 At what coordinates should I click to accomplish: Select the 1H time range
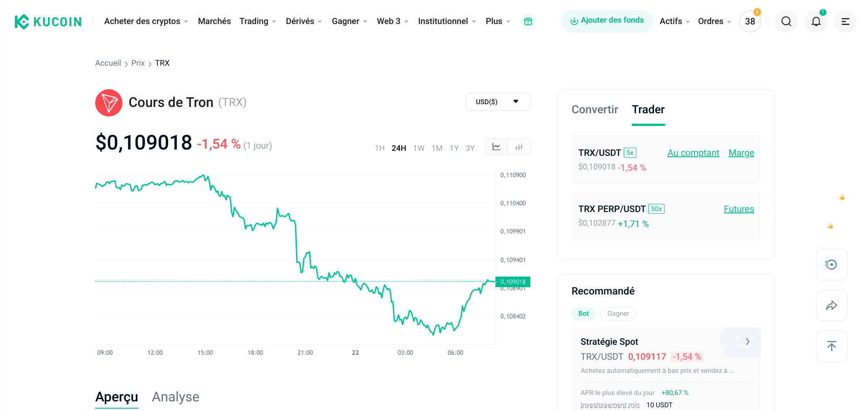tap(380, 148)
